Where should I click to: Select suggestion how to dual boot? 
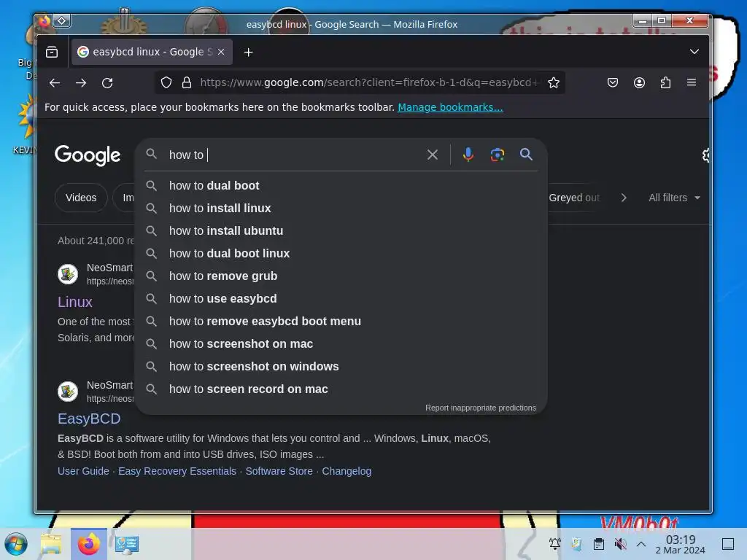(x=341, y=186)
